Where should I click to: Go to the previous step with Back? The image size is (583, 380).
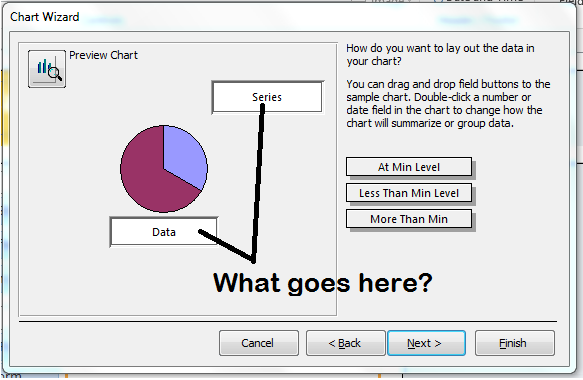click(x=345, y=343)
